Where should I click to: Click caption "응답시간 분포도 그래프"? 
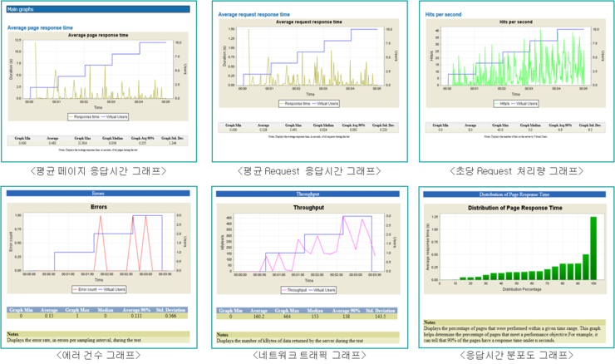coord(517,355)
